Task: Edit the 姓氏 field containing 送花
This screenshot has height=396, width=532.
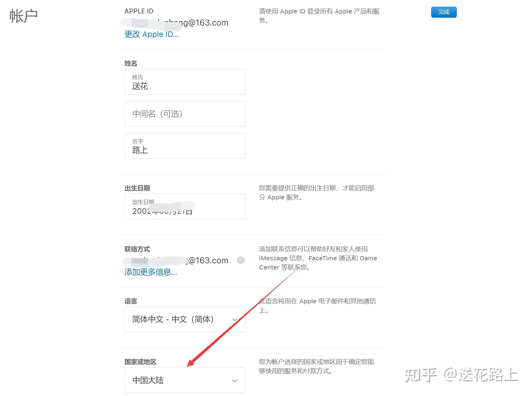Action: point(185,82)
